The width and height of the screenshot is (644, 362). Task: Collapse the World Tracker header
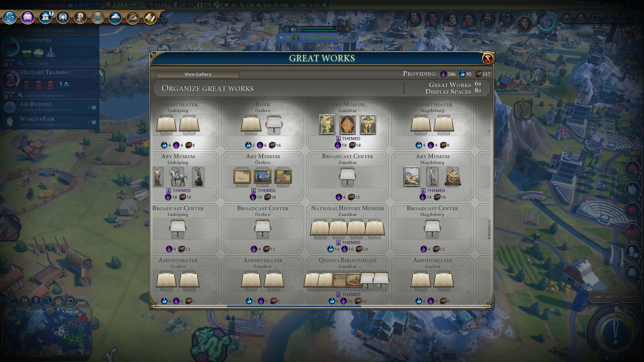click(50, 30)
